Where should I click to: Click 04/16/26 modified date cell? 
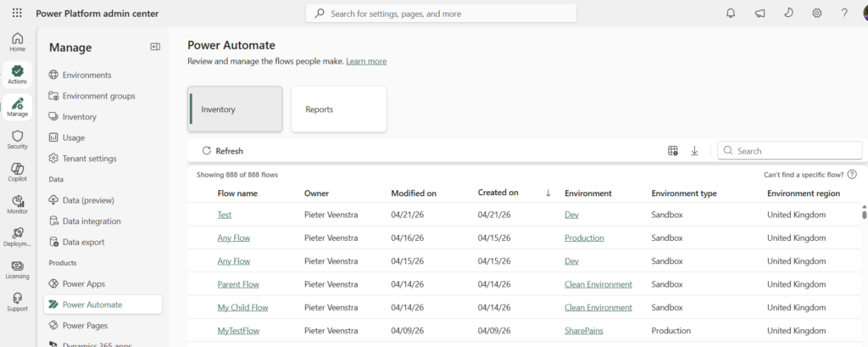408,238
